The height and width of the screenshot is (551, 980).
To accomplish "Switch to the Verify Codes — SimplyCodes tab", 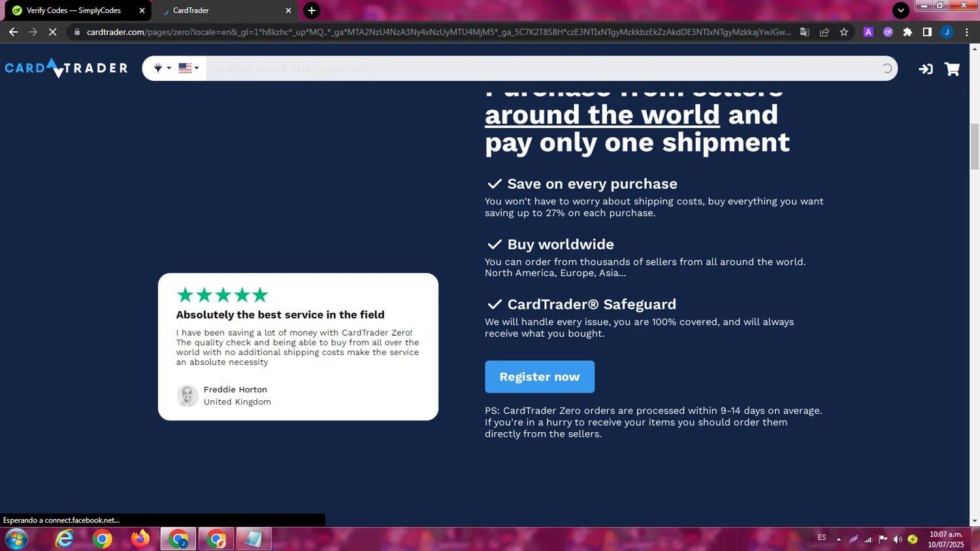I will [73, 10].
